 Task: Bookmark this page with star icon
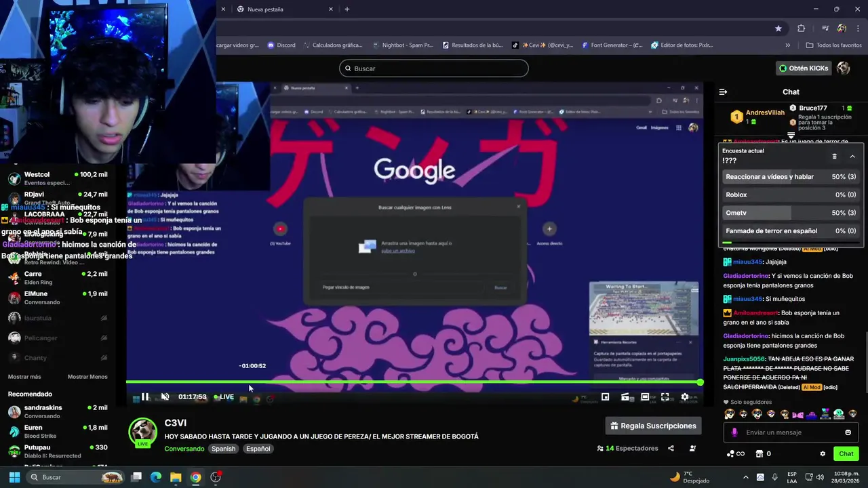[x=778, y=28]
